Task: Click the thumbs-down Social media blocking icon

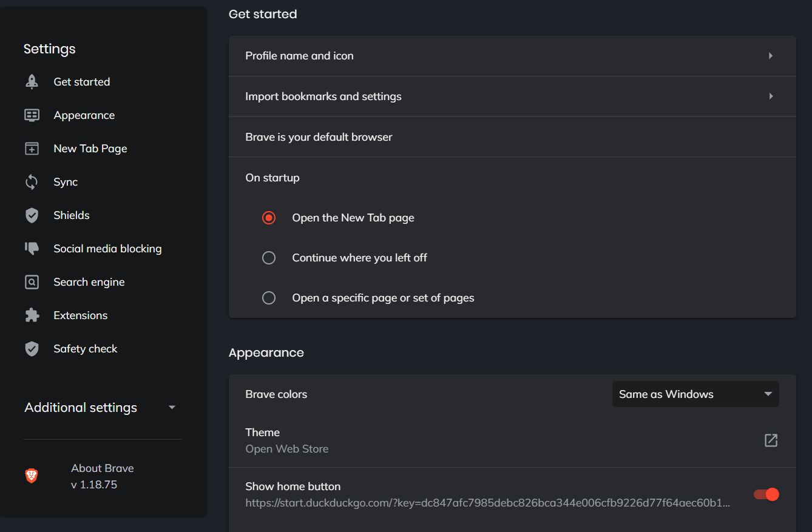Action: (32, 248)
